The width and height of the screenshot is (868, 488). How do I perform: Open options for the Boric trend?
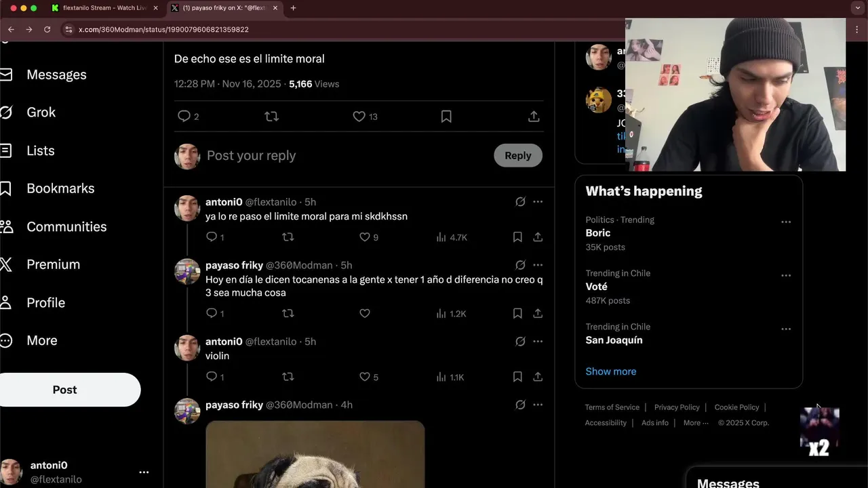click(786, 222)
